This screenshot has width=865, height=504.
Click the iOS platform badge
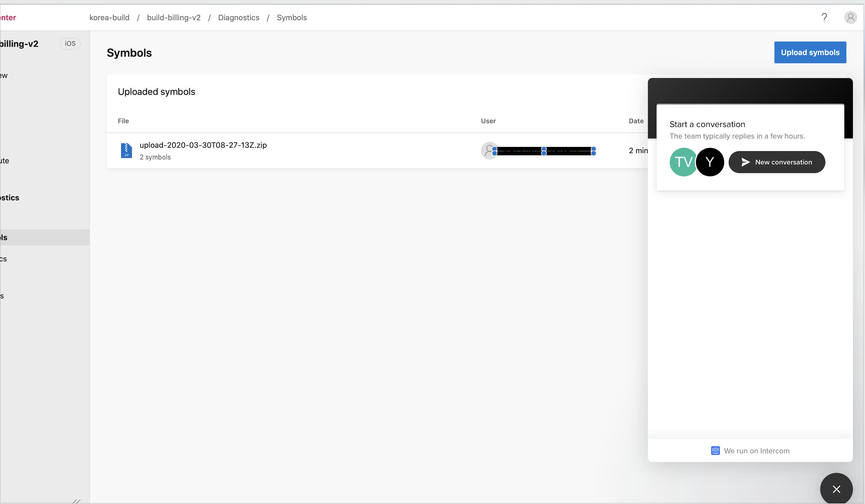pyautogui.click(x=70, y=43)
